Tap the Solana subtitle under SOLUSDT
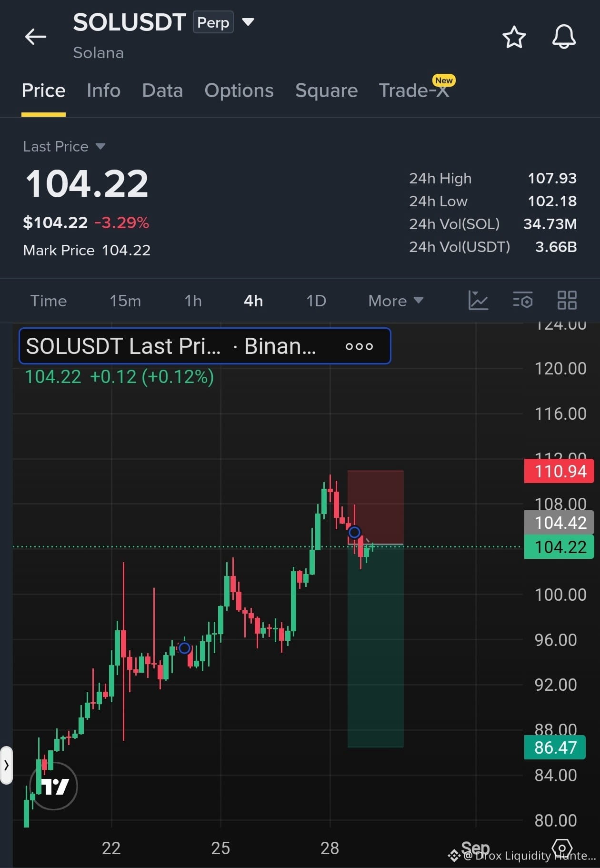600x868 pixels. (x=98, y=53)
